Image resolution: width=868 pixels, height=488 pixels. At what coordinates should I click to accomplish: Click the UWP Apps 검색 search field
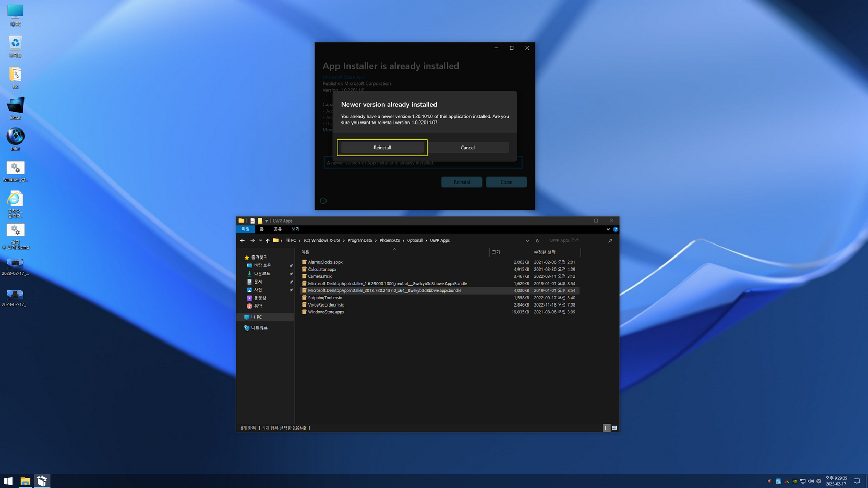tap(576, 241)
